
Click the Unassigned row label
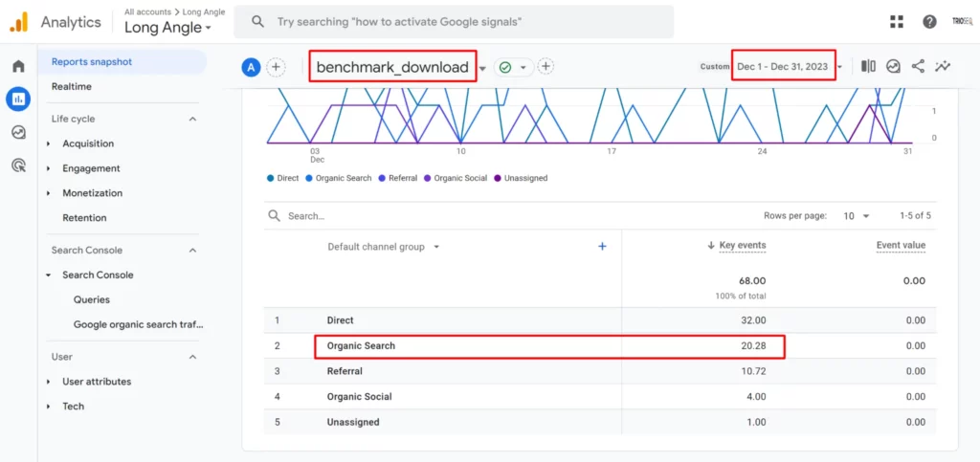[353, 422]
